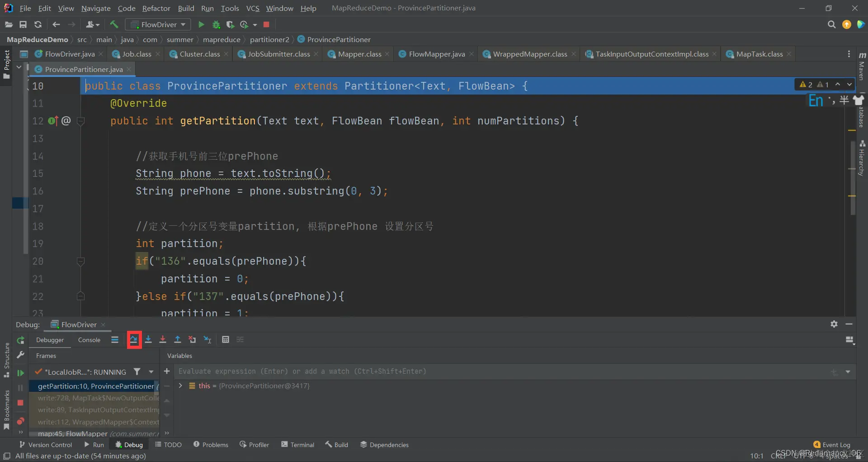Click the Reload from Disk icon
Screen dimensions: 868x462
click(38, 24)
